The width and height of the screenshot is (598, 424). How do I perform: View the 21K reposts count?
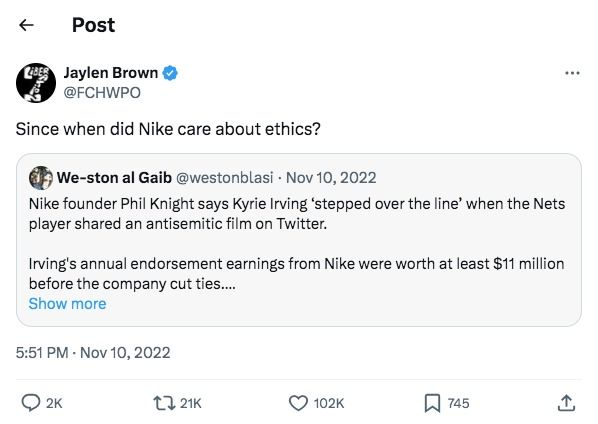click(x=190, y=403)
